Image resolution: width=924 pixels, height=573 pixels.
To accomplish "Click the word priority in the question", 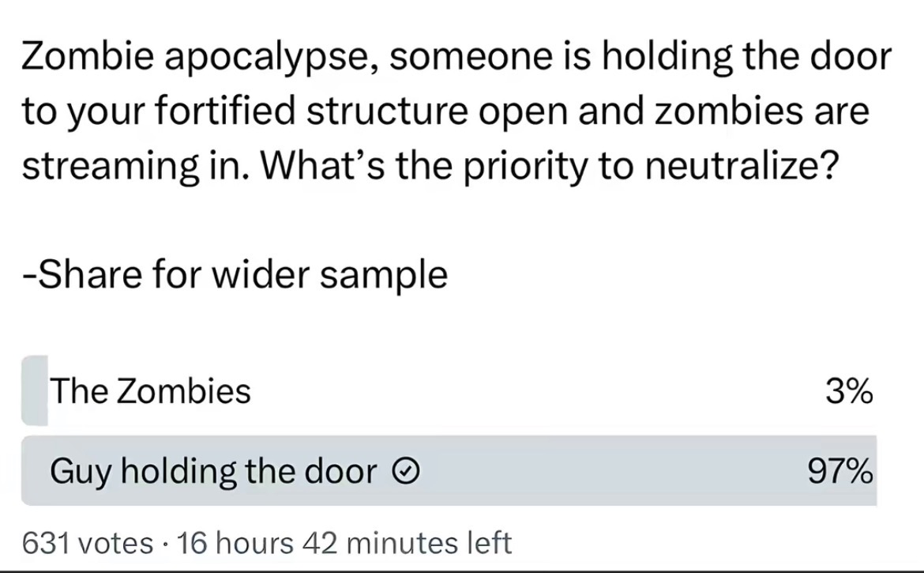I will coord(525,167).
